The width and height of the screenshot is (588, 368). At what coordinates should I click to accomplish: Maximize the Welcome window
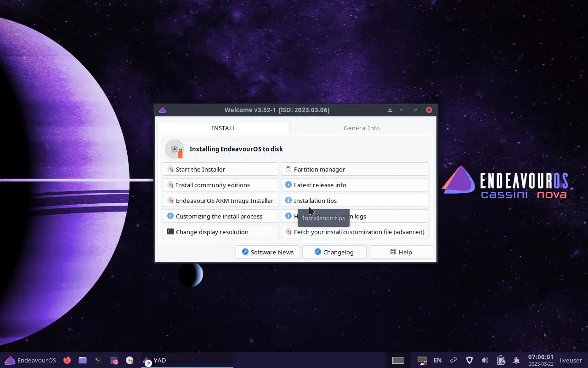tap(415, 110)
